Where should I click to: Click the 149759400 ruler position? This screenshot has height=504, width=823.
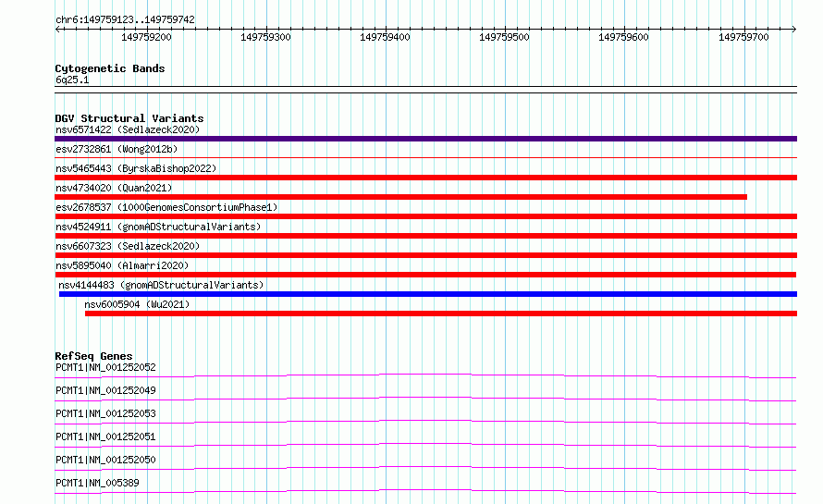click(385, 37)
